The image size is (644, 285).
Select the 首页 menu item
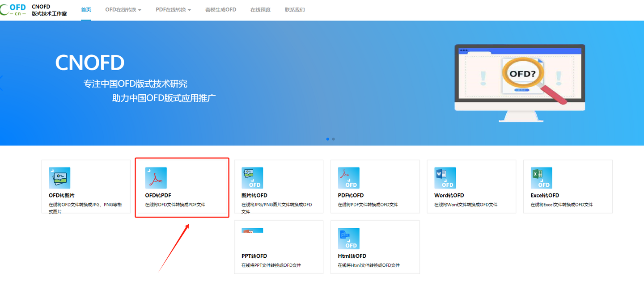tap(86, 9)
